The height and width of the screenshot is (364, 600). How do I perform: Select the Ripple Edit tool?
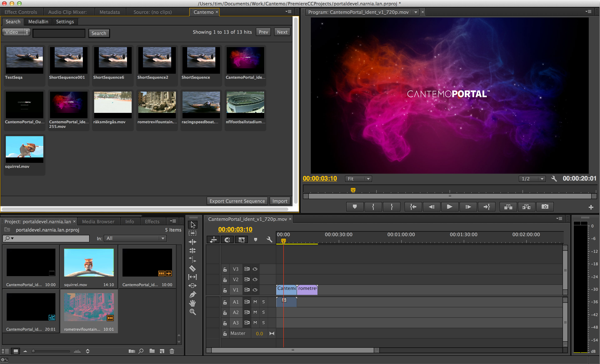click(x=192, y=242)
